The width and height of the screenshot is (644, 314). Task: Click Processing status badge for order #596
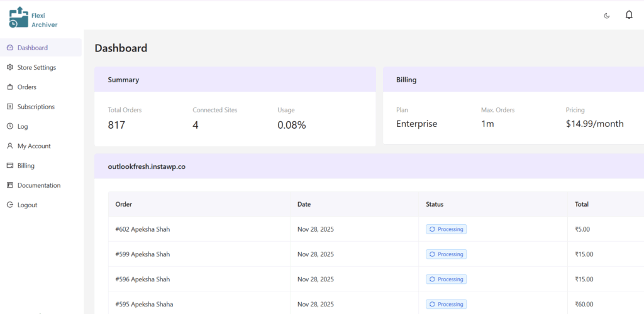[x=446, y=279]
